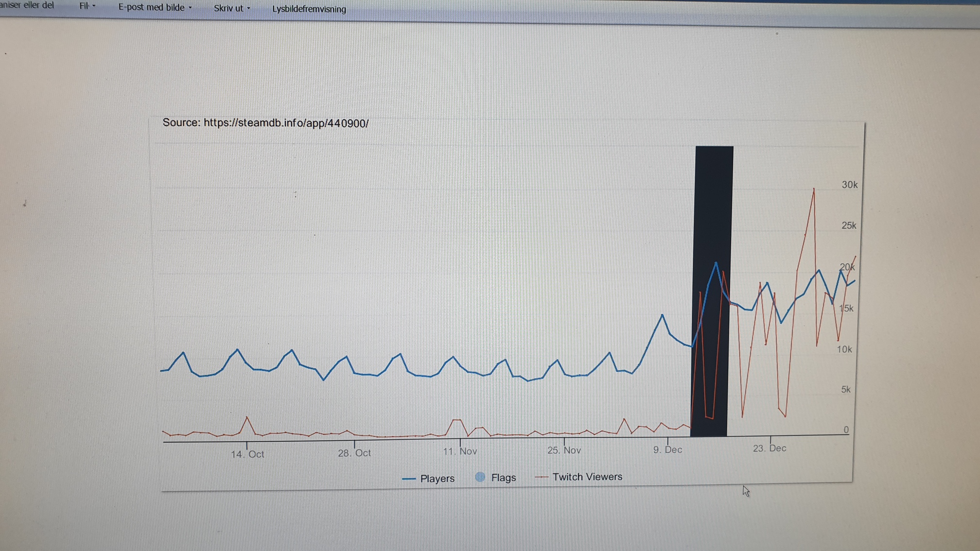Click the 28. Oct axis date label

click(354, 453)
